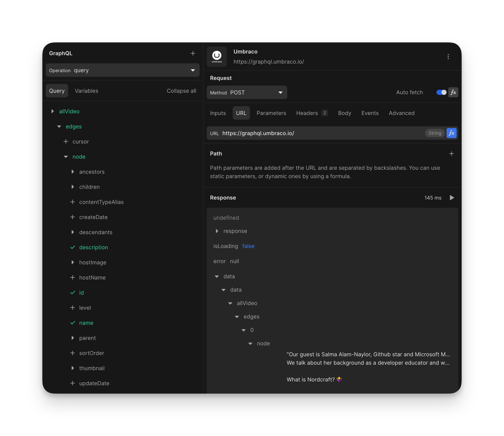This screenshot has width=504, height=436.
Task: Toggle the Auto fetch switch
Action: click(x=441, y=93)
